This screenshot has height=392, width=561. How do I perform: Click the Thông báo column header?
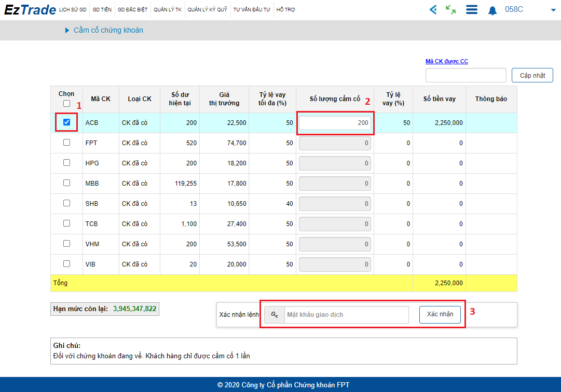coord(491,99)
